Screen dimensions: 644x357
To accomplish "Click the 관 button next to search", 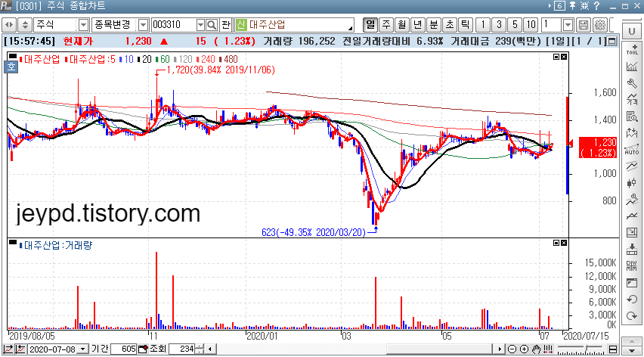I will (225, 25).
